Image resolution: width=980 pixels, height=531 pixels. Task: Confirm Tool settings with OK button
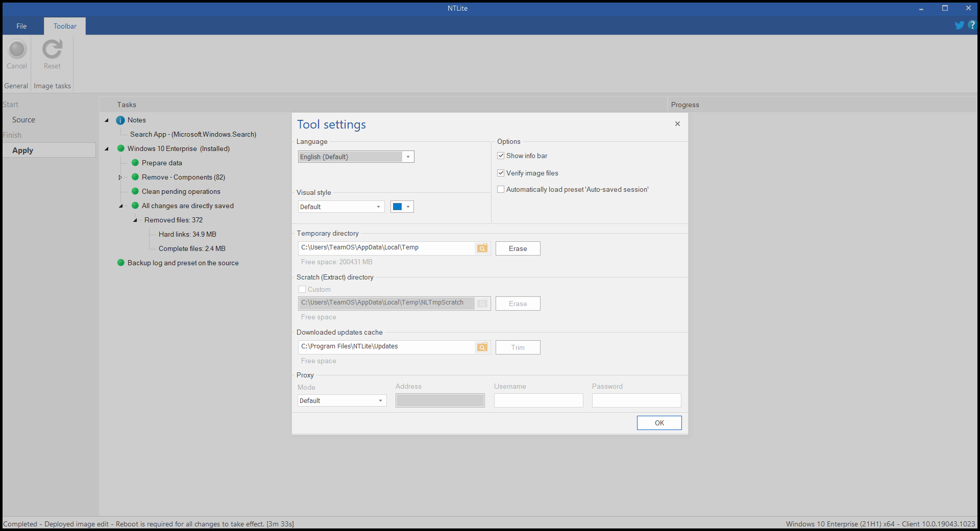click(x=659, y=423)
